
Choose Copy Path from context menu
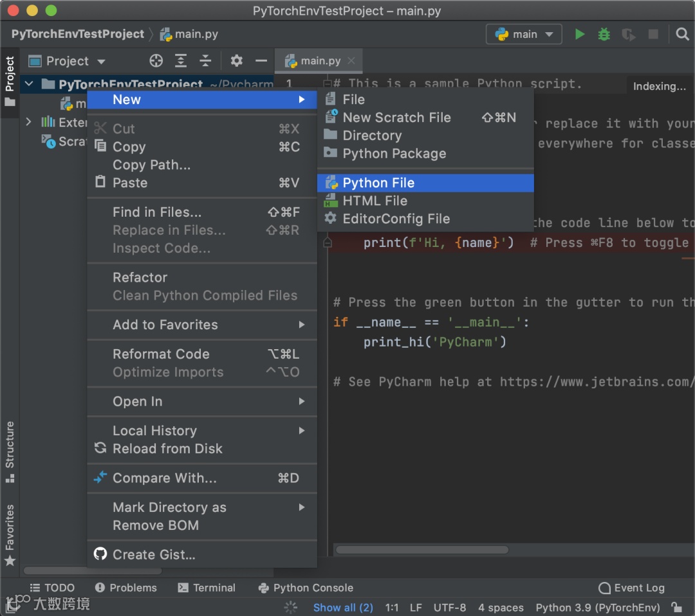pos(151,165)
